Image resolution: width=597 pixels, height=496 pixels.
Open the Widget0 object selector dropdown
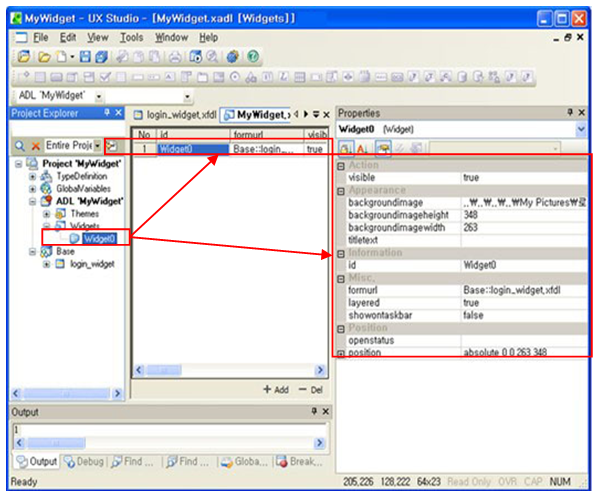click(x=581, y=129)
